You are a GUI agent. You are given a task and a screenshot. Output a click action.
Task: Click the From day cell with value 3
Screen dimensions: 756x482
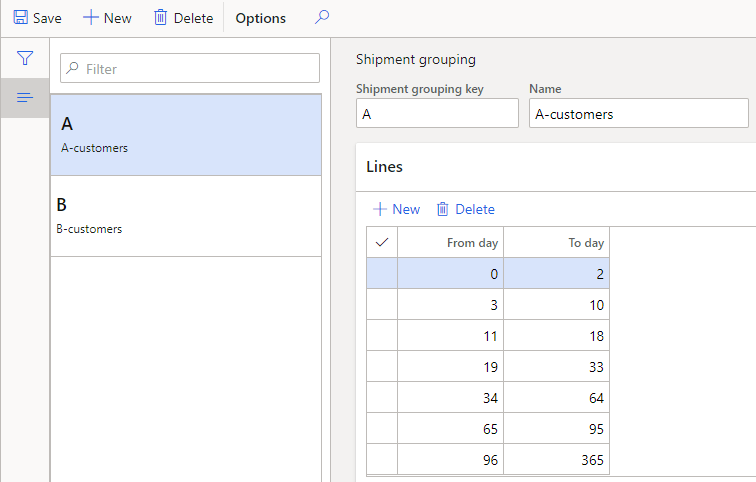pyautogui.click(x=450, y=304)
